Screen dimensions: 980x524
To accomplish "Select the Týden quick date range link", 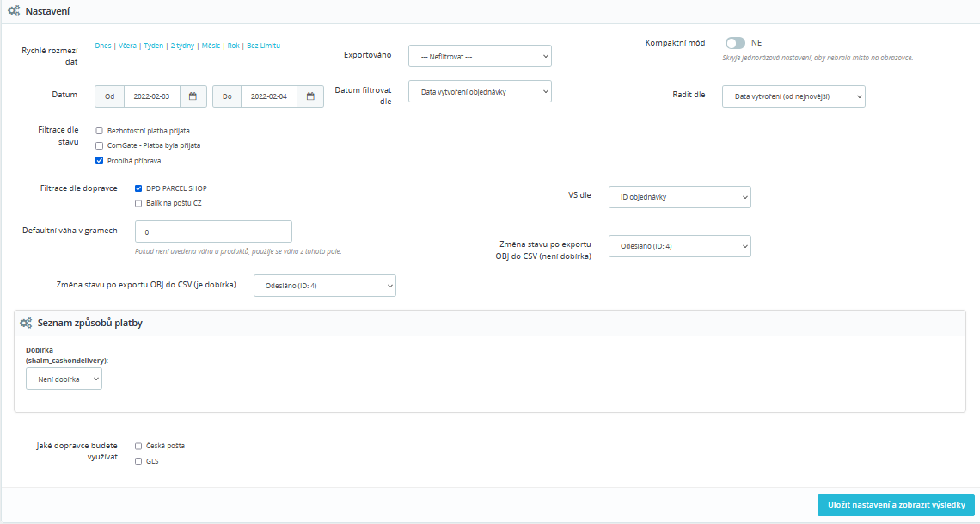I will [x=152, y=46].
